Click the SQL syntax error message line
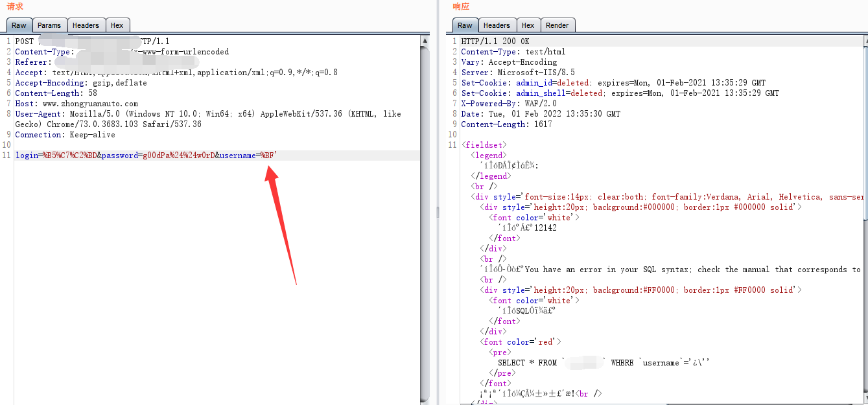Viewport: 868px width, 405px height. click(x=672, y=270)
